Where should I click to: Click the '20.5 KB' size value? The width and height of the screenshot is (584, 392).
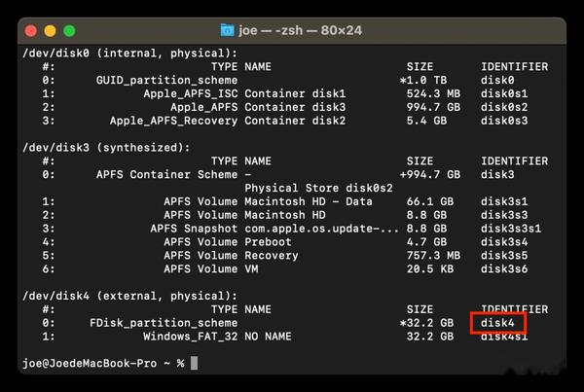coord(430,269)
